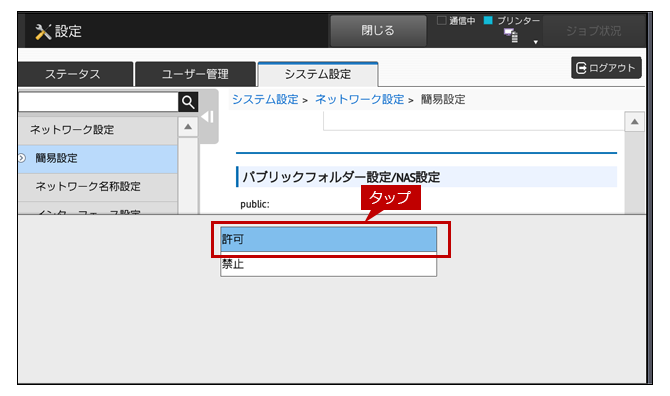Click the システム設定 breadcrumb link

(265, 100)
